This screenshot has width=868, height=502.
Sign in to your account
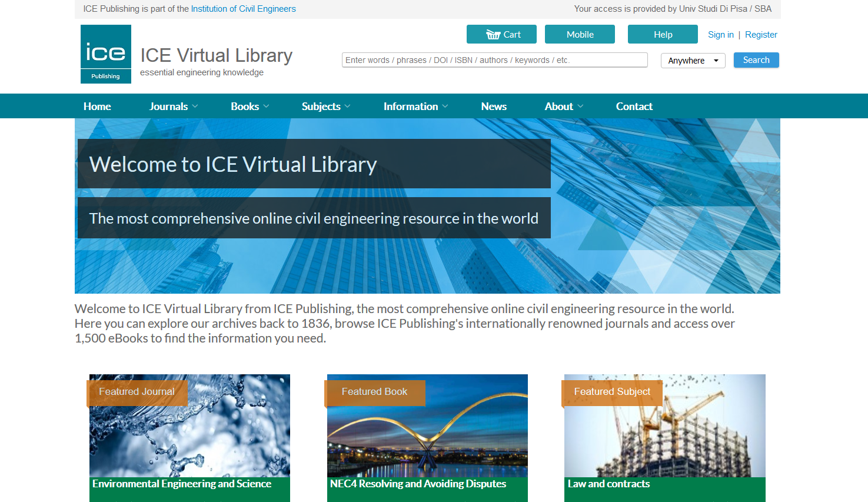coord(720,35)
